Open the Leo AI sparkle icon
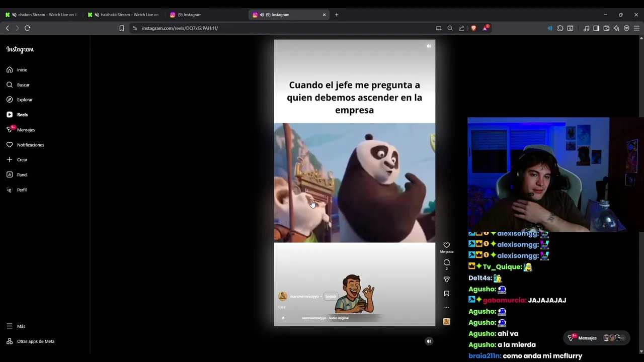Image resolution: width=644 pixels, height=362 pixels. tap(616, 28)
